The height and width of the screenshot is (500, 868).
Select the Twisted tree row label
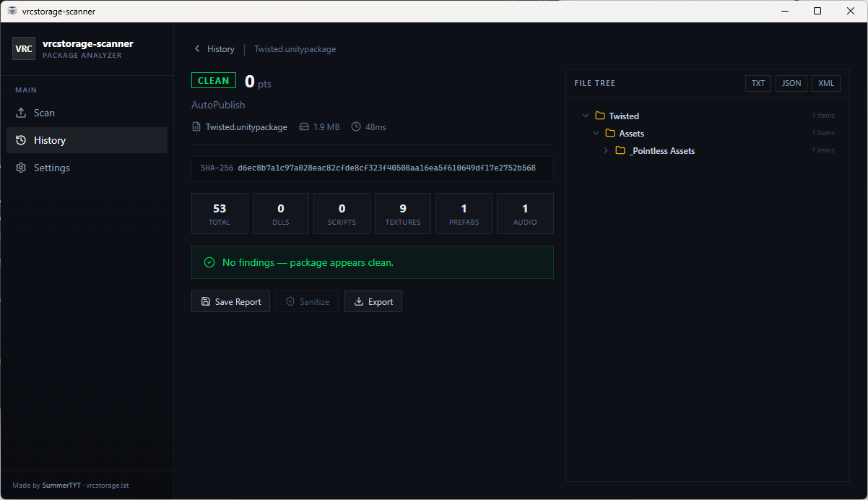point(624,116)
